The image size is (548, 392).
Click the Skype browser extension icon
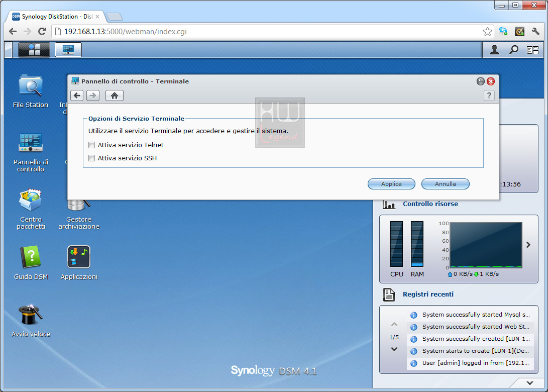pyautogui.click(x=503, y=32)
